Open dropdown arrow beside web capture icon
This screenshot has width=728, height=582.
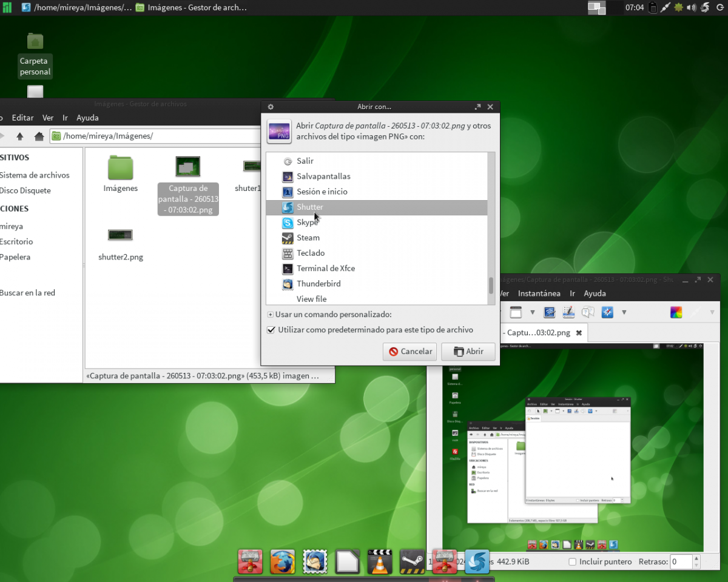click(x=624, y=312)
